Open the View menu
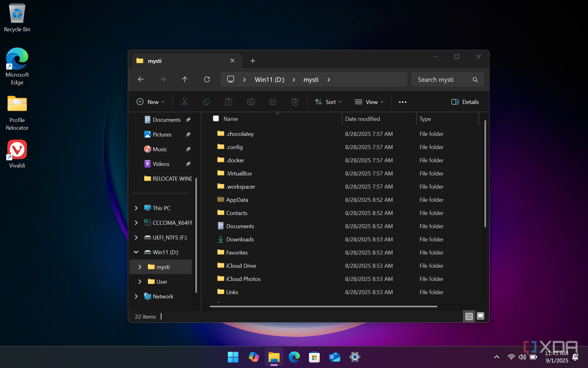588x368 pixels. (369, 102)
